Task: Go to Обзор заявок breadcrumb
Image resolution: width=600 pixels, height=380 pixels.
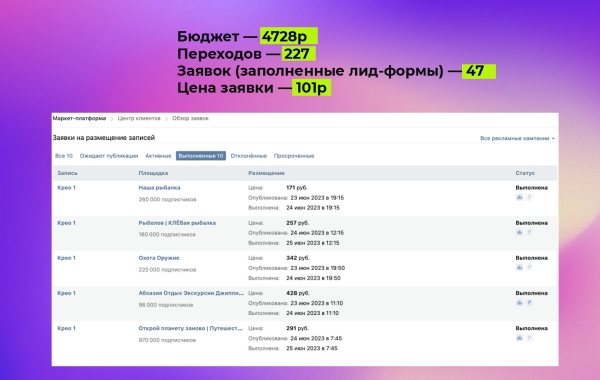Action: (x=190, y=118)
